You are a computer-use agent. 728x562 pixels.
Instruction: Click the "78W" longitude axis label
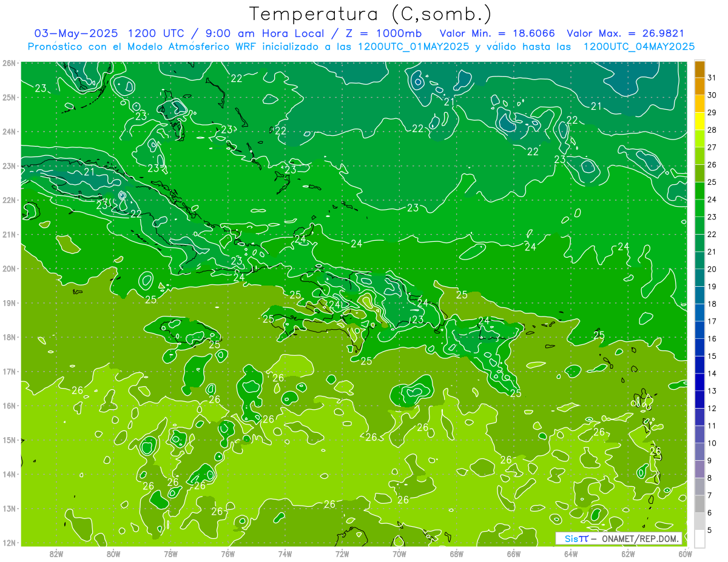pyautogui.click(x=170, y=554)
